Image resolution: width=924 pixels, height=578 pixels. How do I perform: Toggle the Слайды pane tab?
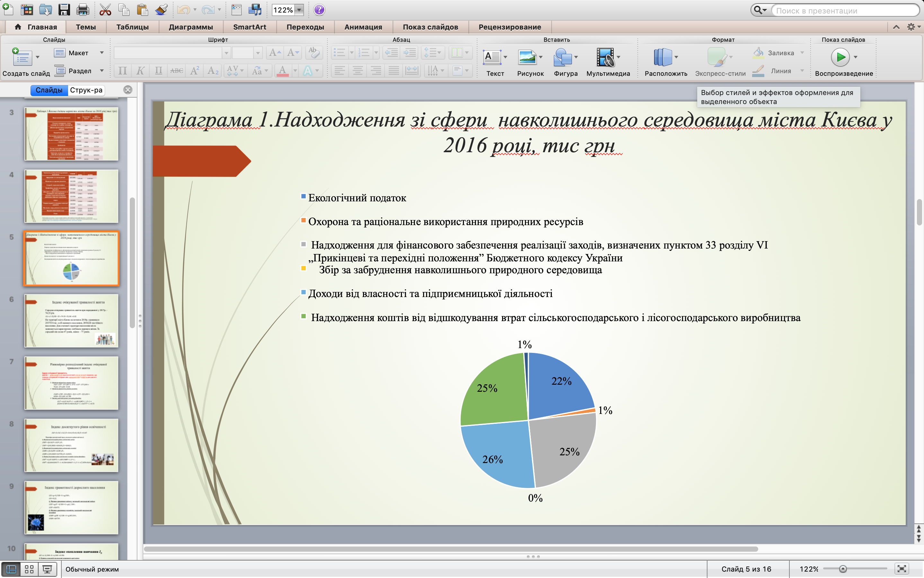tap(49, 90)
